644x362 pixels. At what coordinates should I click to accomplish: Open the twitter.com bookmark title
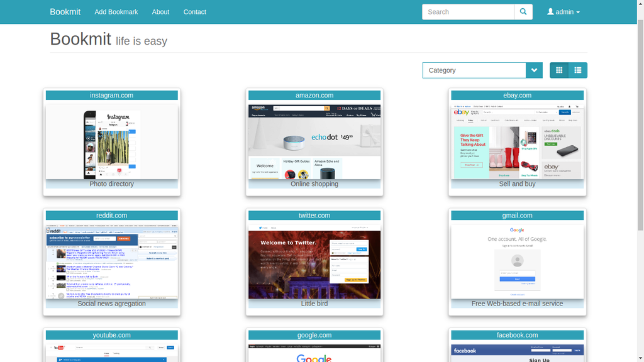click(x=314, y=216)
